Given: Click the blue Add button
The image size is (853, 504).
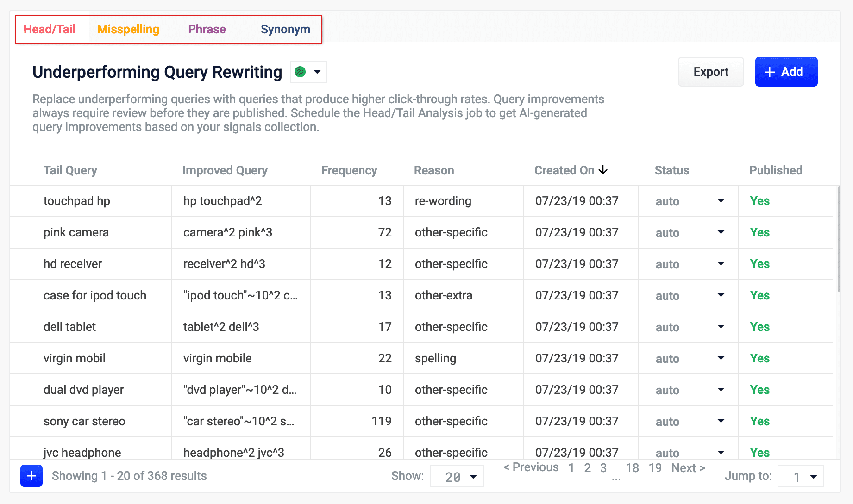Looking at the screenshot, I should click(786, 72).
